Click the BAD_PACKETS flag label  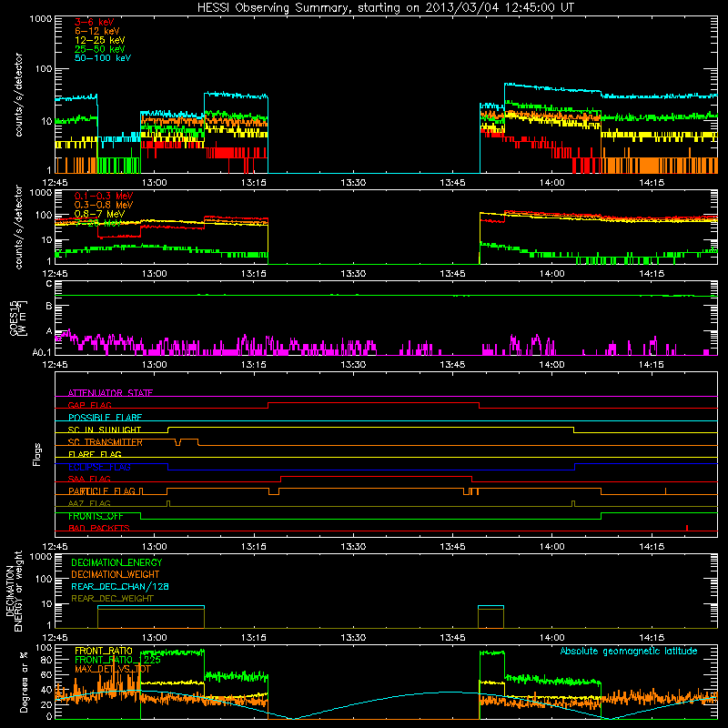coord(99,528)
